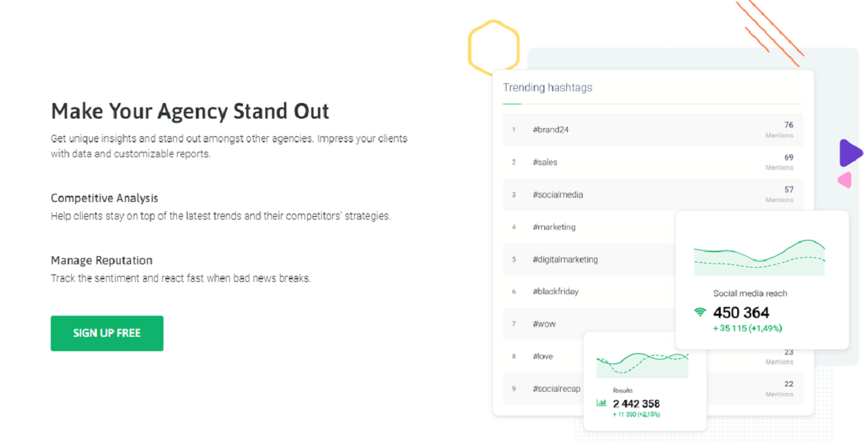Click the green wifi reach icon
This screenshot has height=448, width=868.
pyautogui.click(x=700, y=312)
